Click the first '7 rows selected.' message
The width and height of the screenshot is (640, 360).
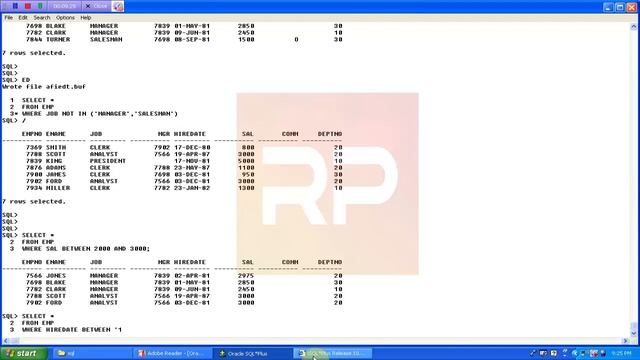pos(33,53)
